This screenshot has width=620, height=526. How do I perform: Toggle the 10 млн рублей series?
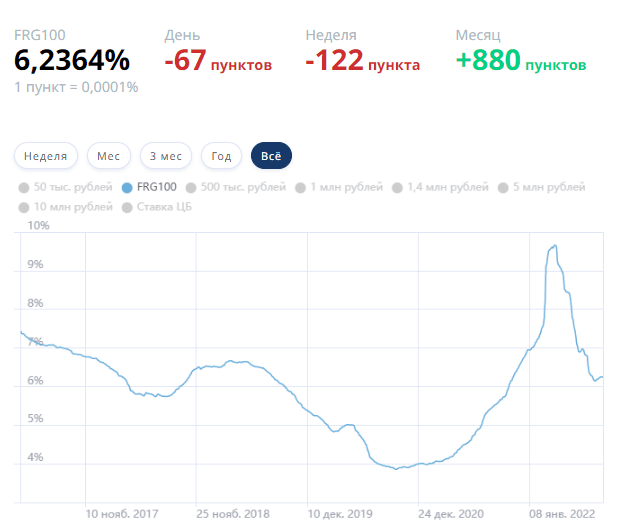click(66, 207)
